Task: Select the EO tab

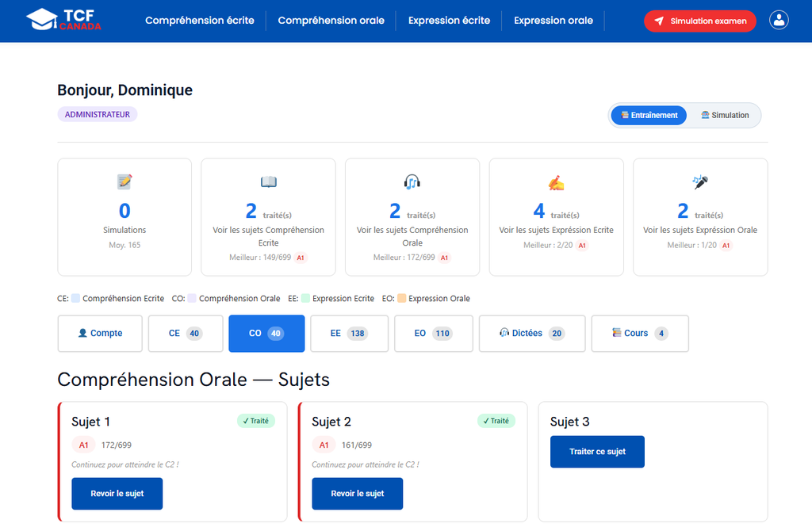Action: coord(434,334)
